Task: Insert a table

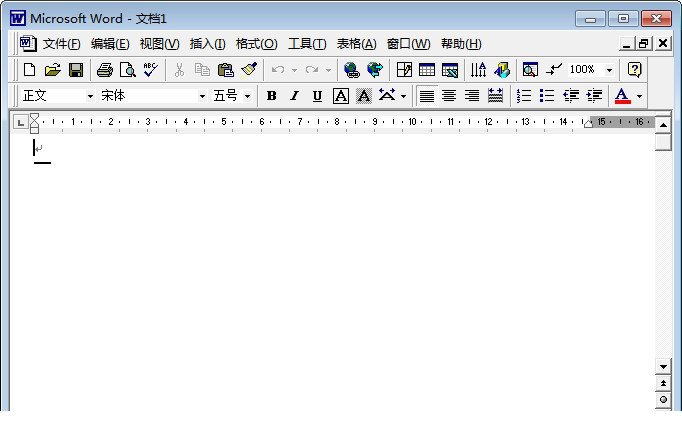Action: [427, 70]
